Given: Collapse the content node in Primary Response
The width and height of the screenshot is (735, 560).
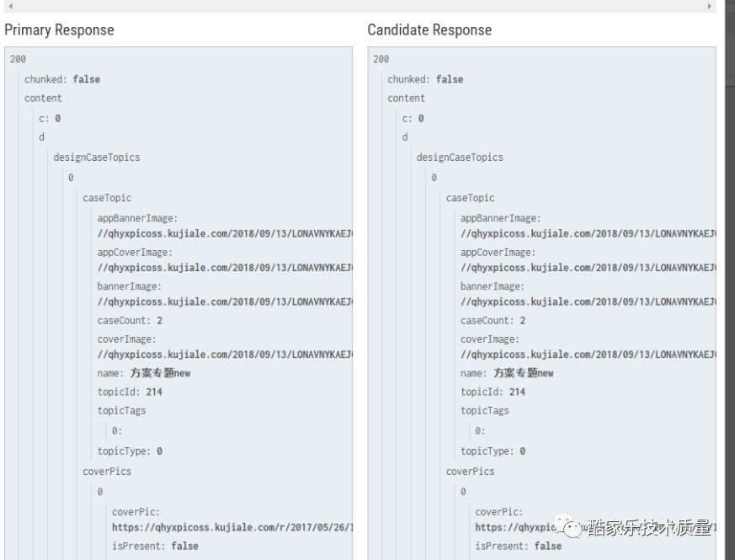Looking at the screenshot, I should pyautogui.click(x=43, y=99).
